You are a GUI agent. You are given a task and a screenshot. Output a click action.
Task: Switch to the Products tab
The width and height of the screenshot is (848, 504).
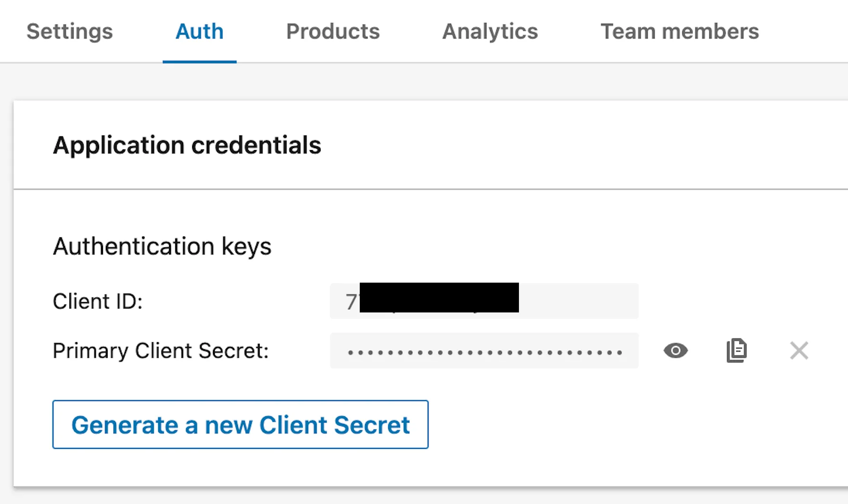pos(333,31)
